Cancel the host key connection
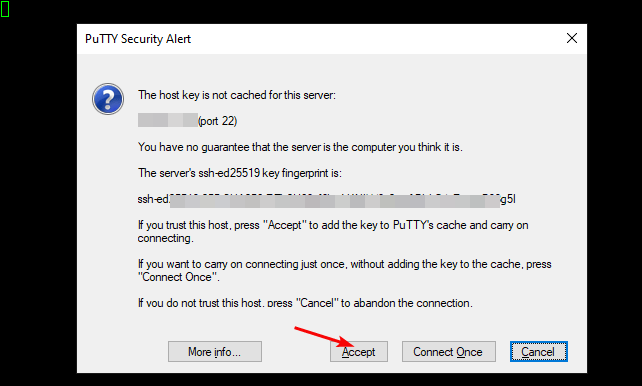642x386 pixels. [538, 352]
